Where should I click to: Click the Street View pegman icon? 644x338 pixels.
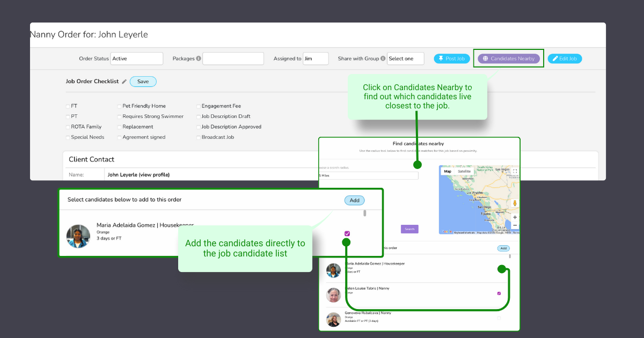[x=515, y=203]
